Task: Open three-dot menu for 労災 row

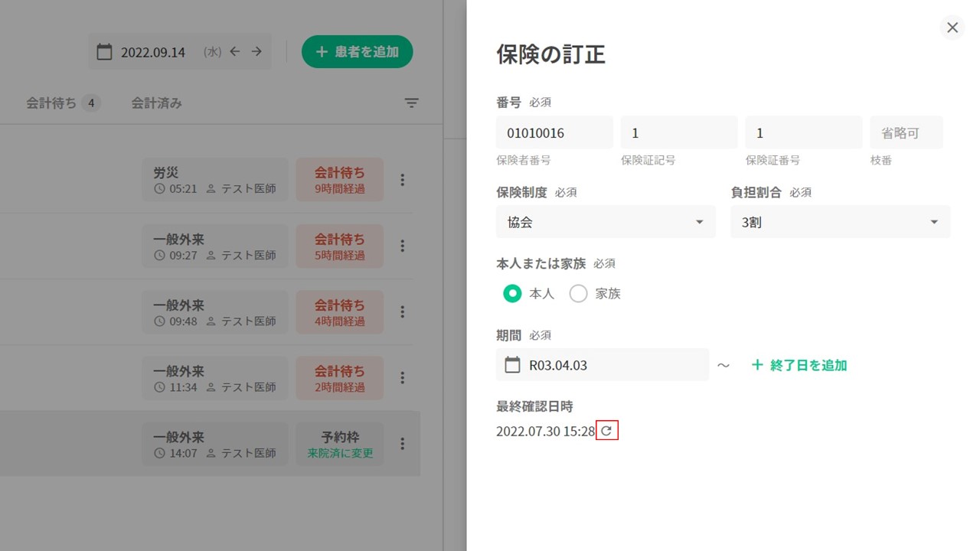Action: pyautogui.click(x=403, y=180)
